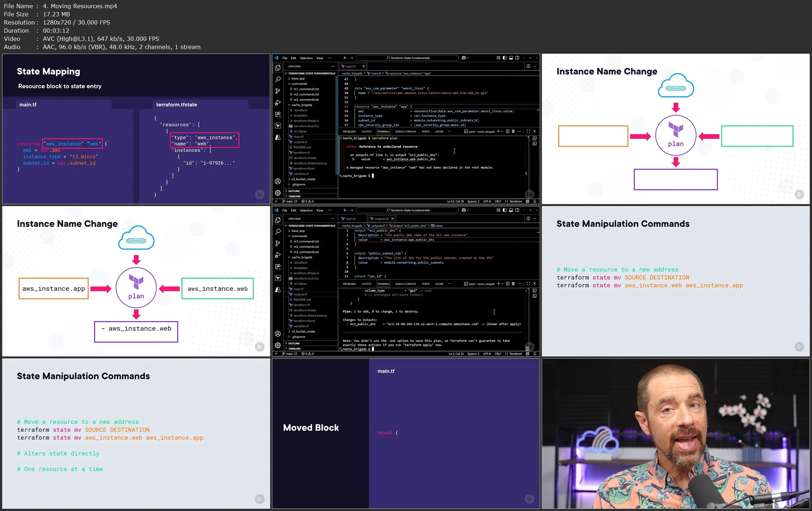The width and height of the screenshot is (812, 511).
Task: Open Search view in the terraform-plan error frame
Action: click(278, 79)
